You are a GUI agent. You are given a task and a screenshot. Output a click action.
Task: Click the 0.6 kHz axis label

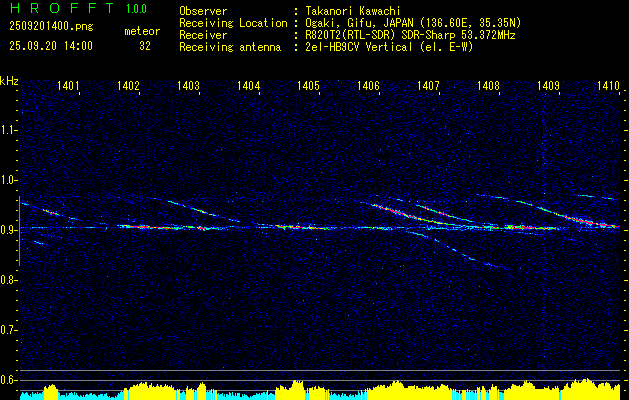pos(8,380)
